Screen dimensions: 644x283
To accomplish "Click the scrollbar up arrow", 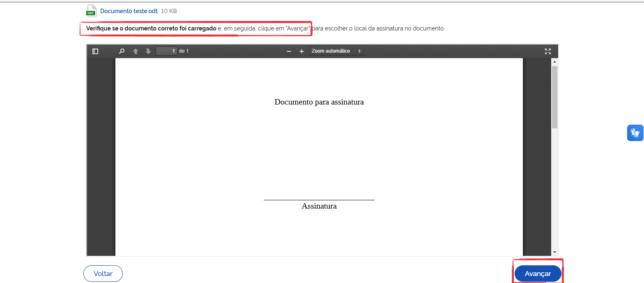I will pos(554,62).
